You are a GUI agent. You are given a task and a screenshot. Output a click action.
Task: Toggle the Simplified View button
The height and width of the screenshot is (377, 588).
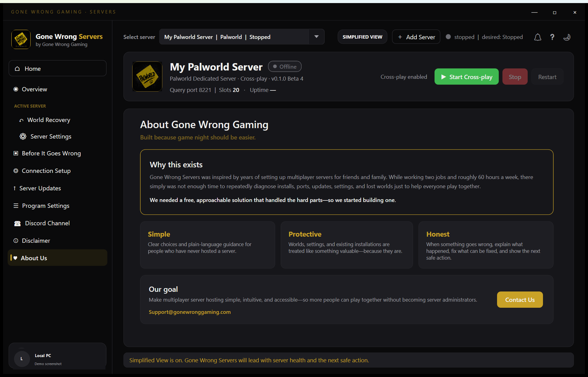(x=362, y=37)
